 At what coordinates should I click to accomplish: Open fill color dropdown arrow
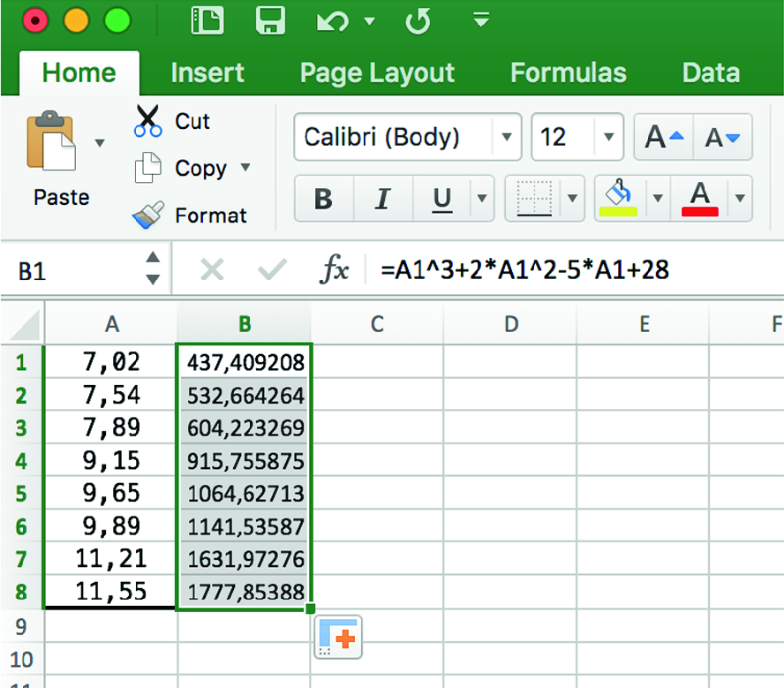click(x=658, y=199)
